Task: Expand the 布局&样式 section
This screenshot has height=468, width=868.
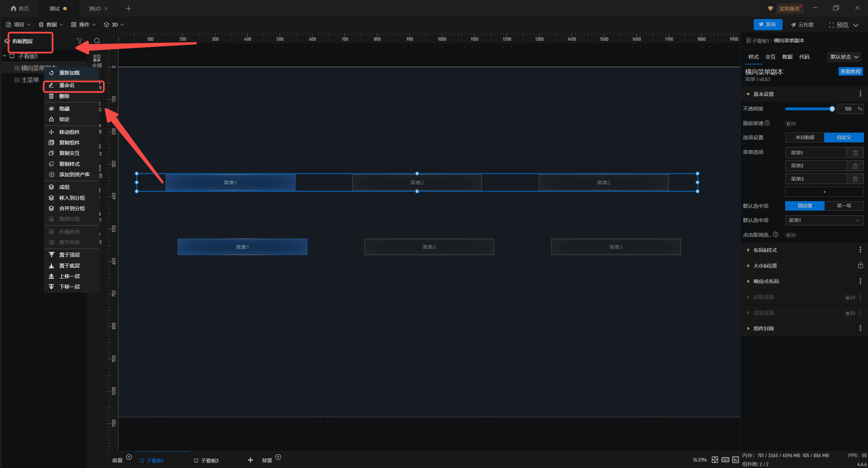Action: click(x=765, y=250)
